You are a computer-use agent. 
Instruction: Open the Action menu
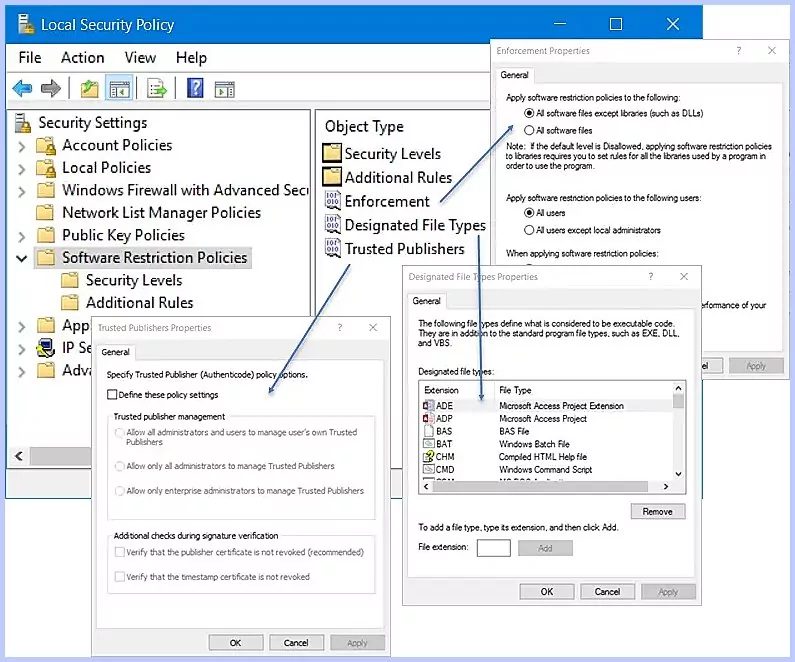[x=83, y=58]
